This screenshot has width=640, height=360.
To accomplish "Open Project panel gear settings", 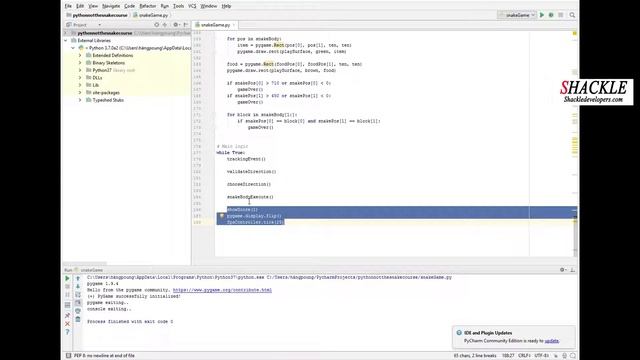I will click(x=176, y=25).
